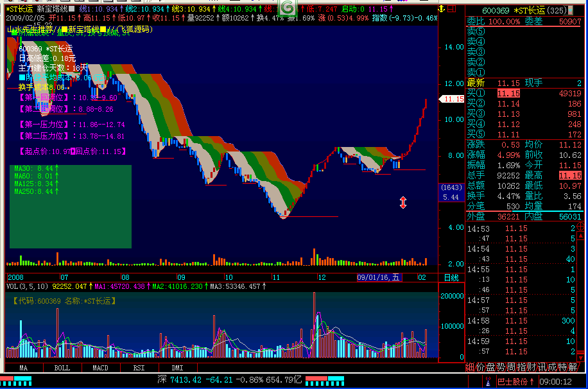The width and height of the screenshot is (588, 389).
Task: Click the 14:54 :43 trade row with volume 40
Action: 521,259
